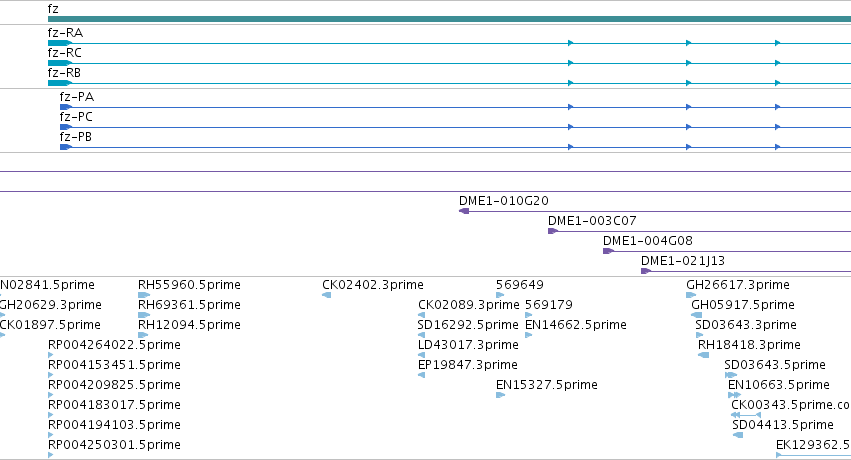Click the EN10663.5prime EST label

pos(779,386)
